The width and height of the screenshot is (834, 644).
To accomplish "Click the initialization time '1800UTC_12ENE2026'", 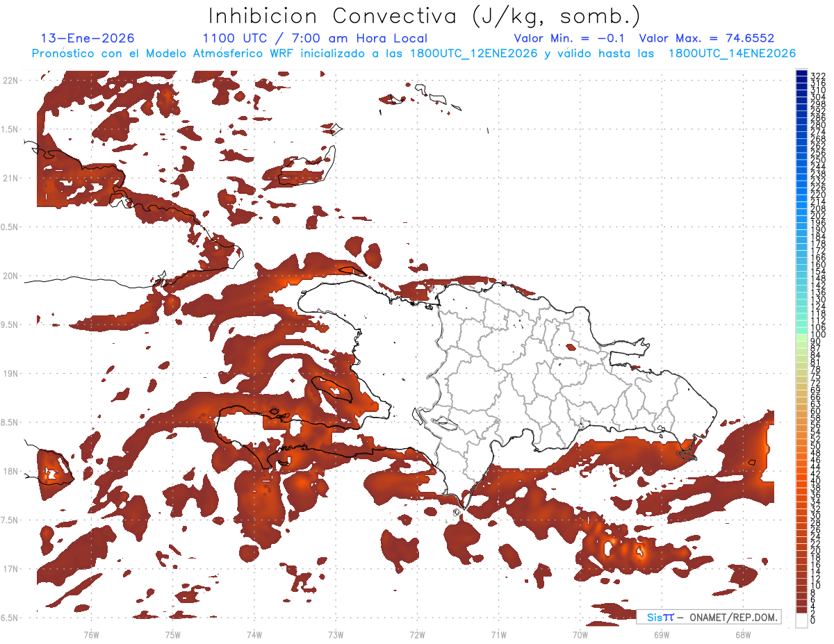I will [x=473, y=53].
